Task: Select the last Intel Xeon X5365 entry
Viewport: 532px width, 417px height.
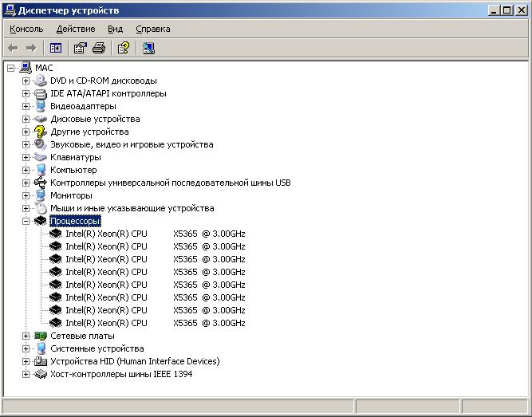Action: click(156, 323)
